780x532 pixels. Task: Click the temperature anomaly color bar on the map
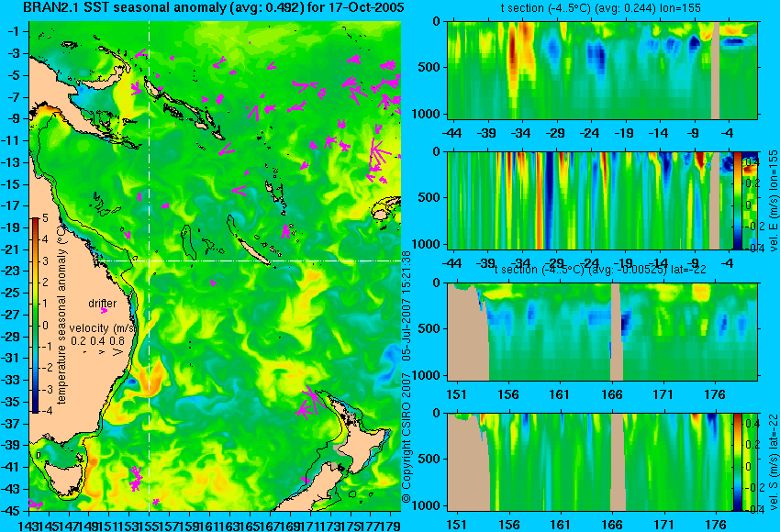point(35,316)
